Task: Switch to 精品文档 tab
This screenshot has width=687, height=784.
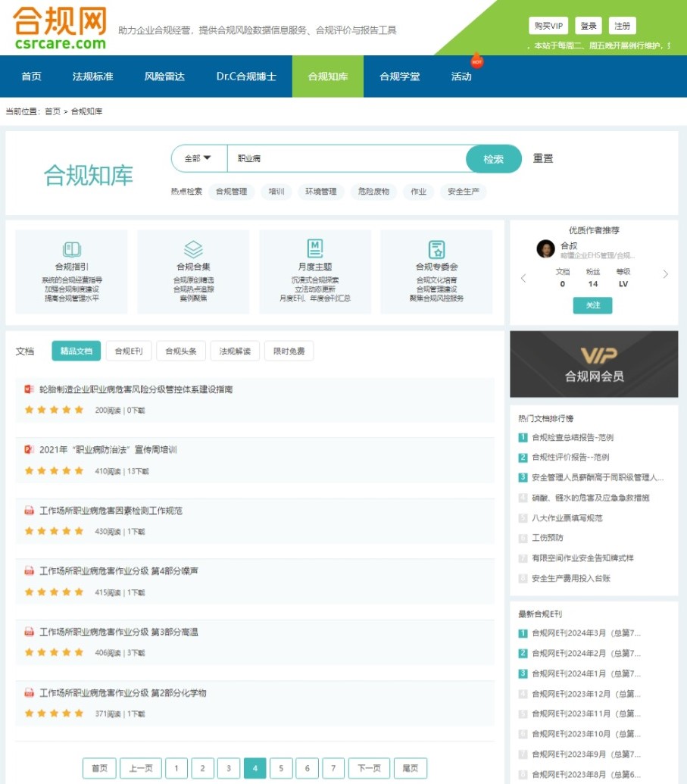Action: pyautogui.click(x=76, y=351)
